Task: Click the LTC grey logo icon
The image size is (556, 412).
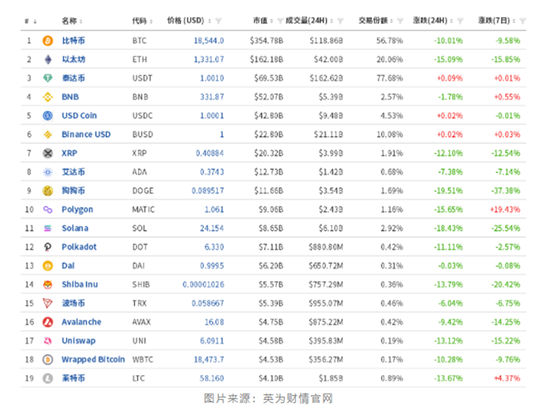Action: 48,378
